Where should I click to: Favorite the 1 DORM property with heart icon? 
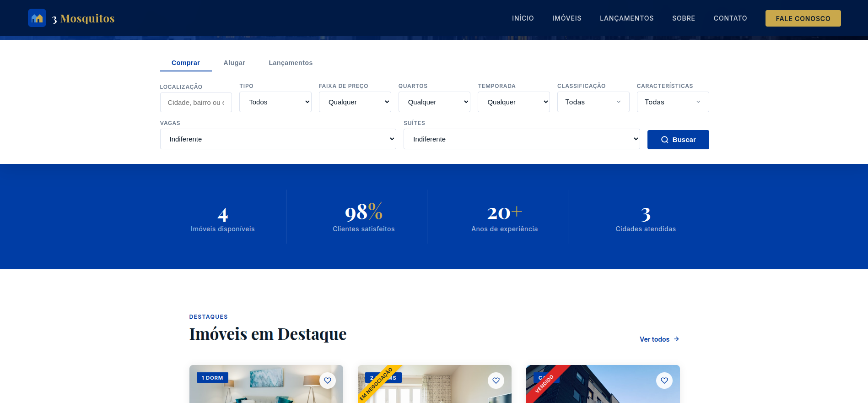pyautogui.click(x=328, y=381)
